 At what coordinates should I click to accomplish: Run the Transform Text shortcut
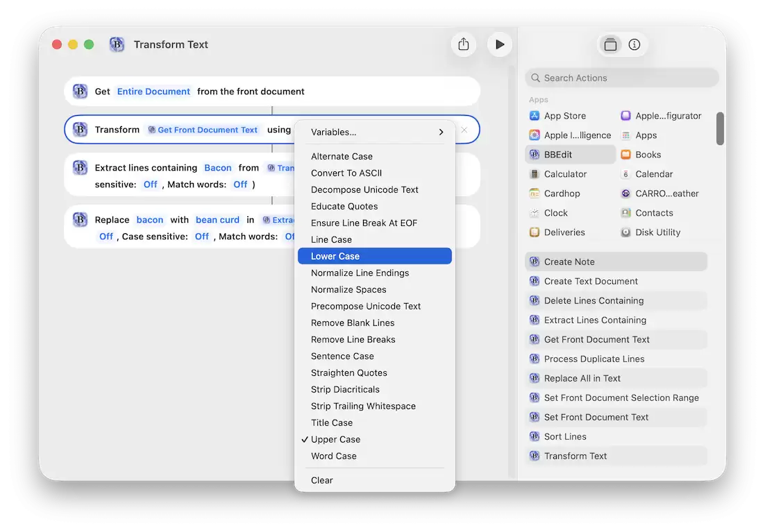click(499, 44)
